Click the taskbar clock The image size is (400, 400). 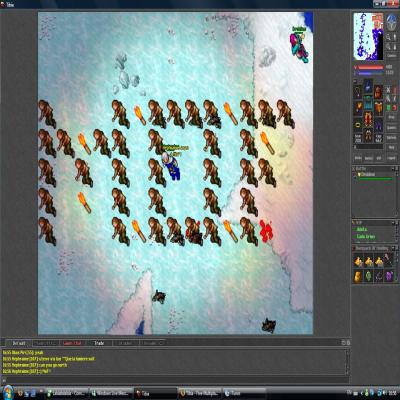[x=391, y=393]
